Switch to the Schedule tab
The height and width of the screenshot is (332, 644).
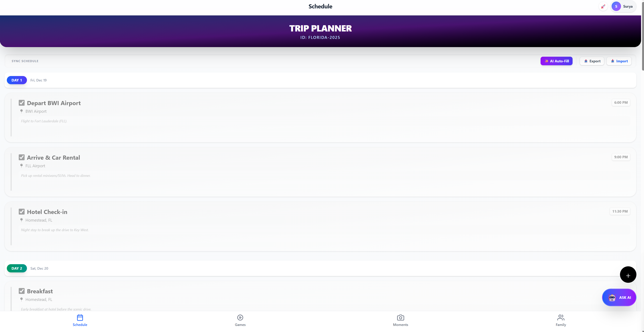tap(80, 320)
